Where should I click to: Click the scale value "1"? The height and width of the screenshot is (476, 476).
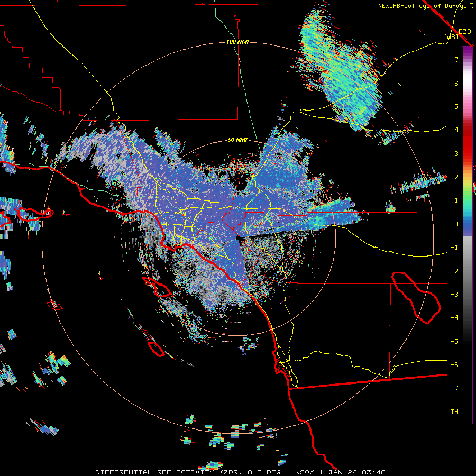(x=456, y=200)
